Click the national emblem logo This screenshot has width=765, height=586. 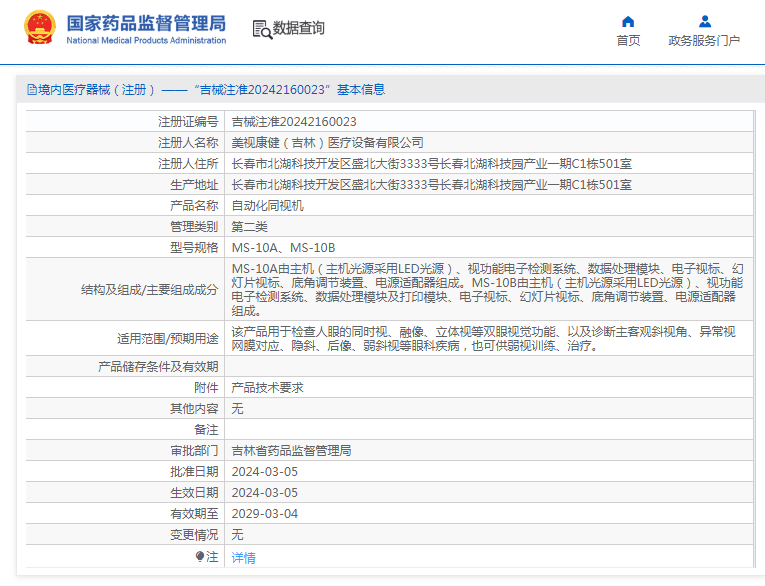point(40,28)
